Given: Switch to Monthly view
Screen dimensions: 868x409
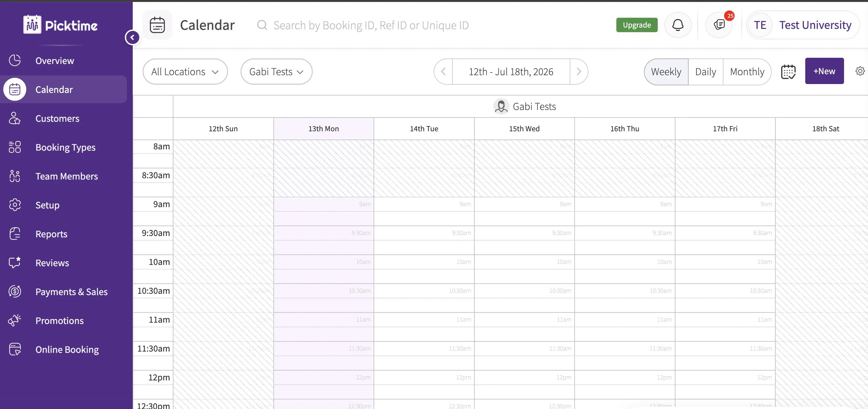Looking at the screenshot, I should [x=747, y=72].
